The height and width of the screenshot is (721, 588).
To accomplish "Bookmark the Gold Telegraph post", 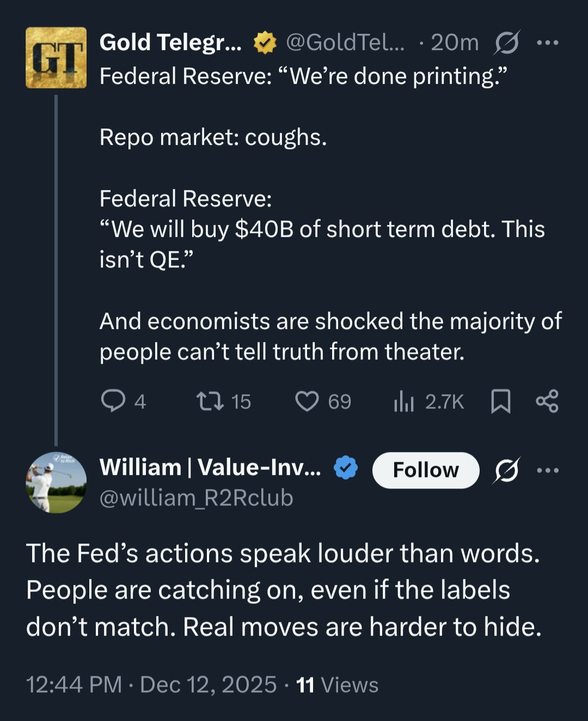I will coord(500,401).
